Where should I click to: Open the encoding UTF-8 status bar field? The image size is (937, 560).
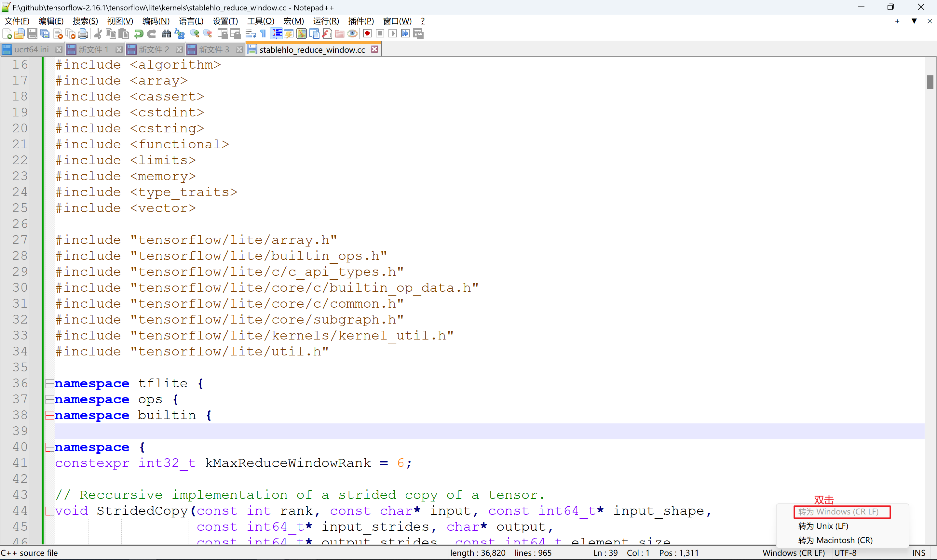pyautogui.click(x=846, y=553)
